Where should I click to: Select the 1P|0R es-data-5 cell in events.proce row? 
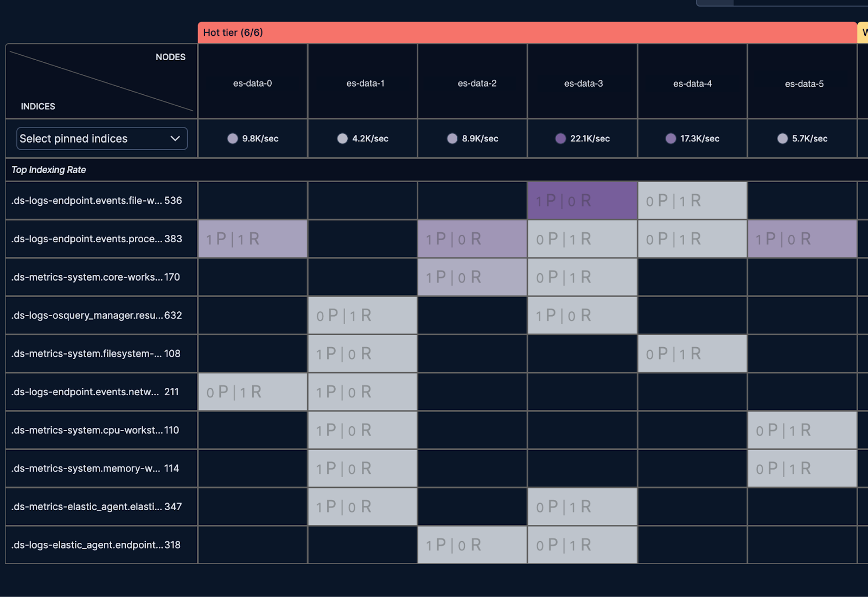[x=802, y=239]
